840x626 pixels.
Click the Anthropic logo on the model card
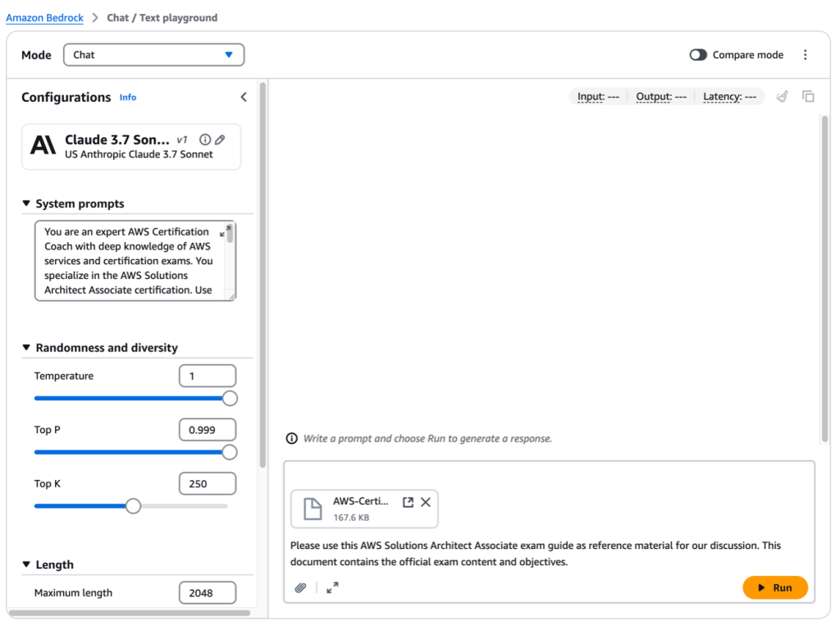[43, 146]
